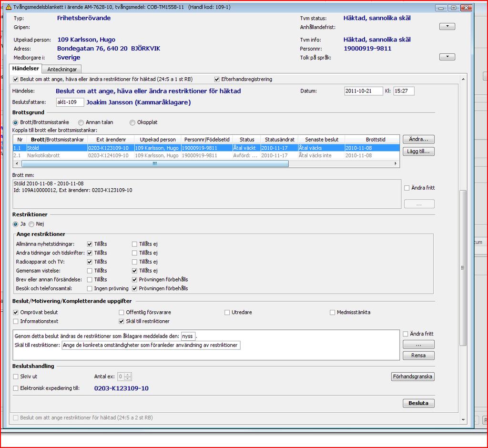The image size is (488, 448).
Task: Check the Medmisstänkta checkbox
Action: click(x=332, y=312)
